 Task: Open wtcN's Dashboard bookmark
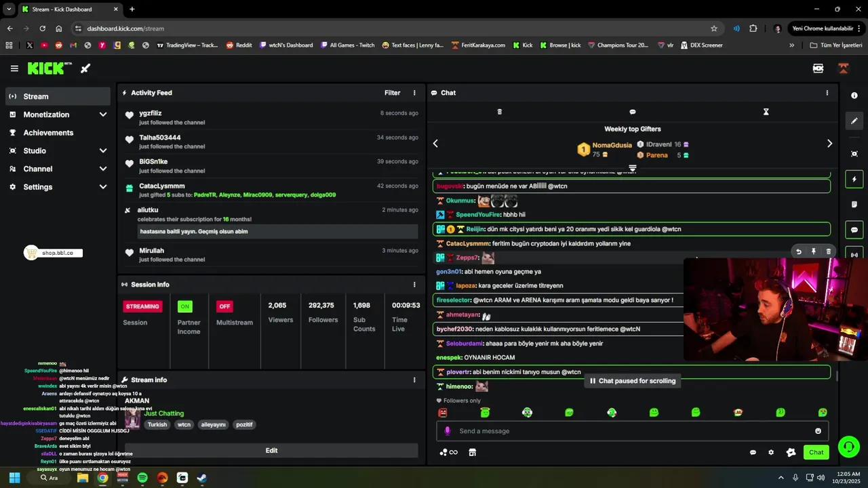(x=286, y=45)
